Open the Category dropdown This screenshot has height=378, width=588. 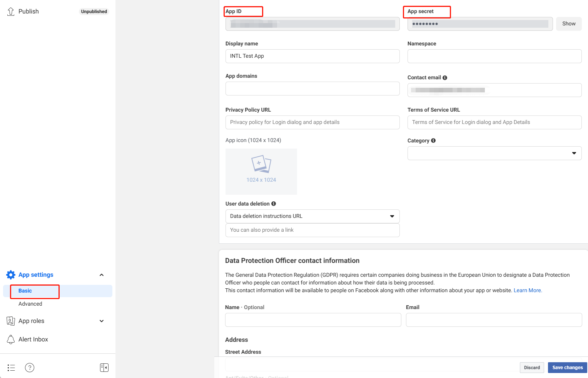575,153
